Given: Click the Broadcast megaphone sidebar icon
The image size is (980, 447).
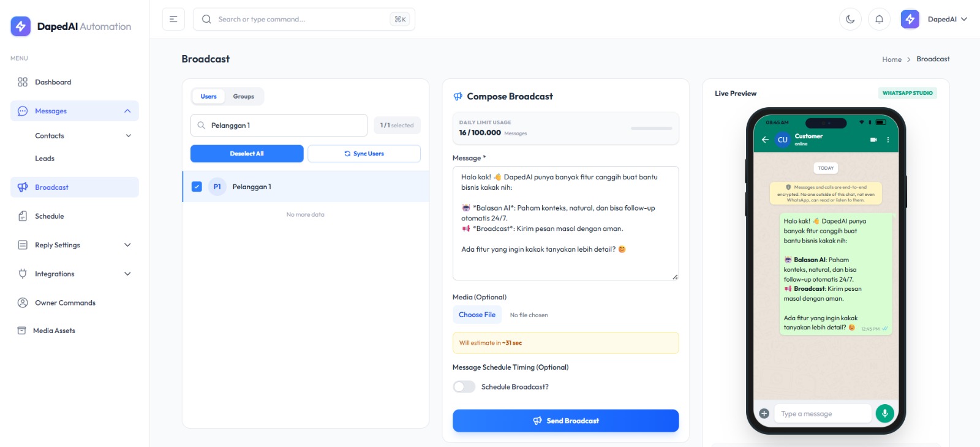Looking at the screenshot, I should click(23, 187).
